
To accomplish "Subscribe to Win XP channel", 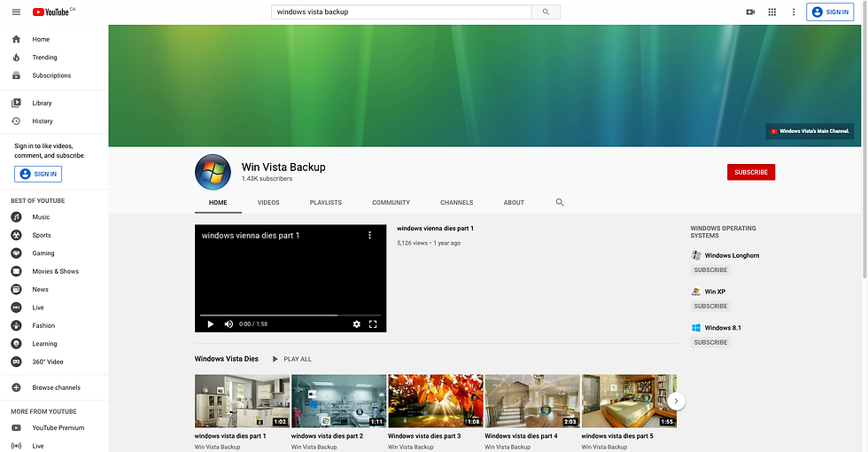I will tap(710, 306).
